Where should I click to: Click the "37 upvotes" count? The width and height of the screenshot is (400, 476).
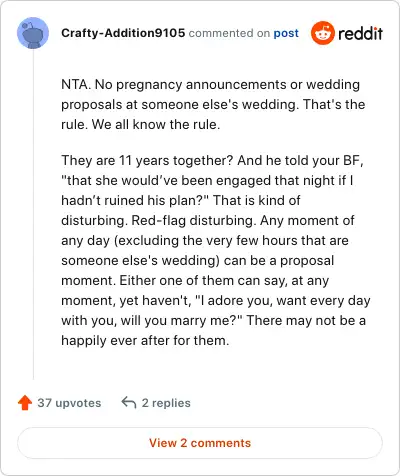pyautogui.click(x=69, y=403)
